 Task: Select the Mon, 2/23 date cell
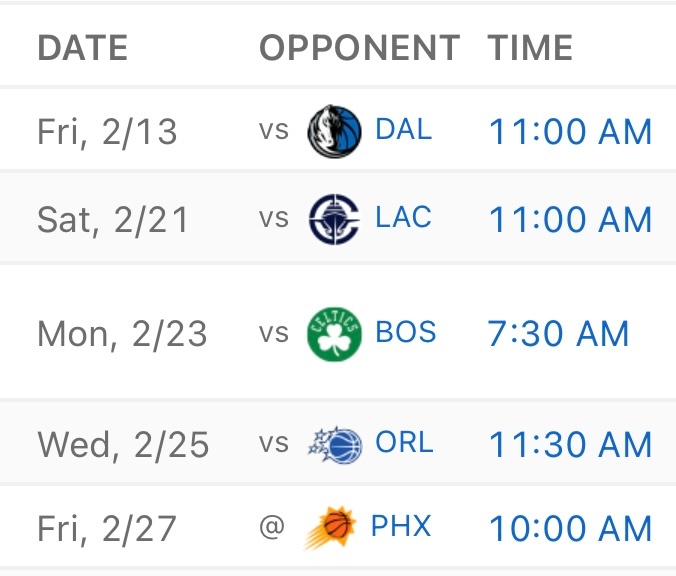(x=122, y=334)
